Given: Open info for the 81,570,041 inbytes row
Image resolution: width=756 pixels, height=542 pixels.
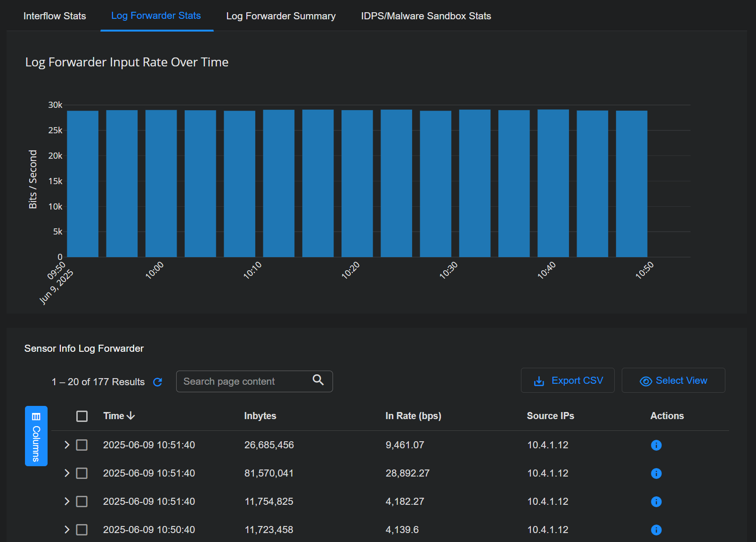Looking at the screenshot, I should [656, 473].
